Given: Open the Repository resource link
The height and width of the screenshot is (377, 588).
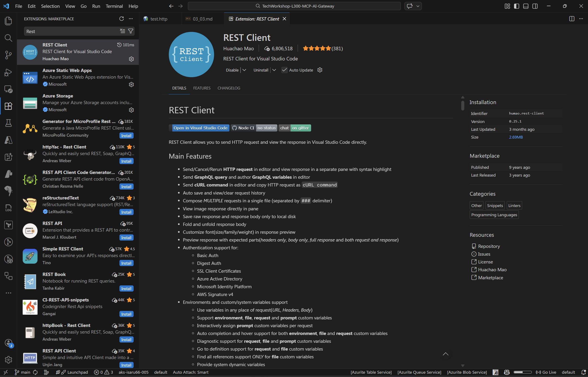Looking at the screenshot, I should pyautogui.click(x=489, y=246).
